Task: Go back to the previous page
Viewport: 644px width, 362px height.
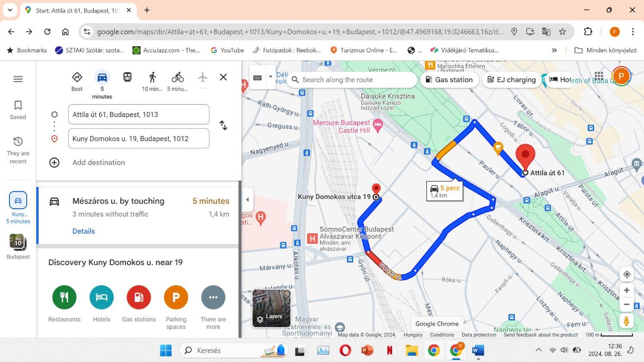Action: (11, 32)
